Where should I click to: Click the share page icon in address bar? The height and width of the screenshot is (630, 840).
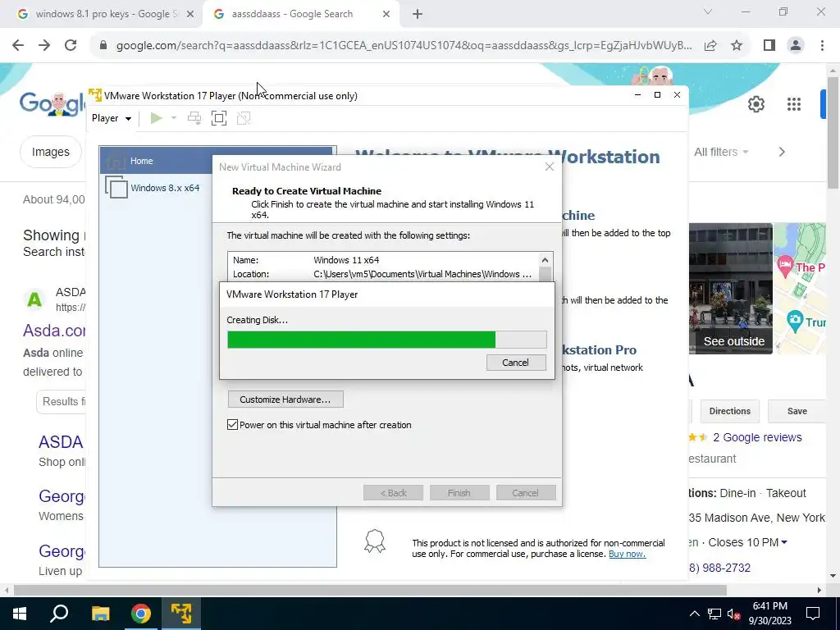pyautogui.click(x=710, y=46)
